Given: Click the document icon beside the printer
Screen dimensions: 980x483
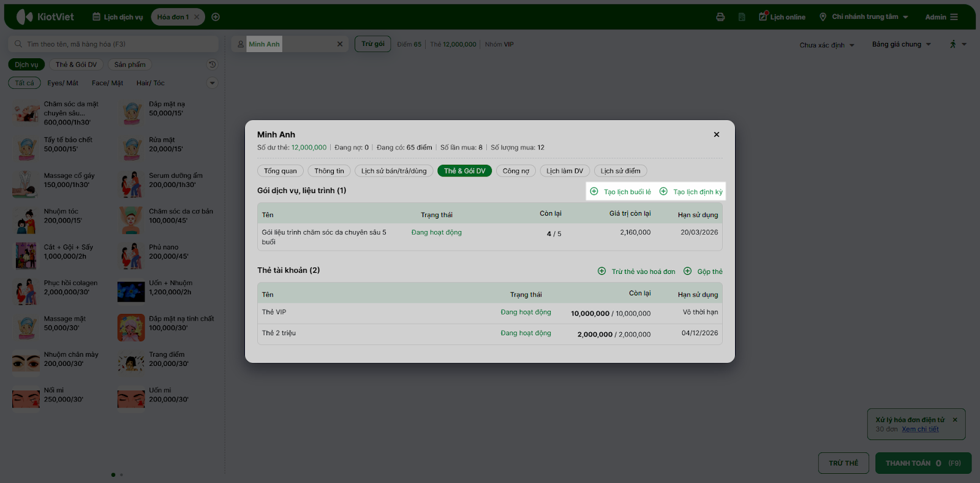Looking at the screenshot, I should [x=742, y=17].
